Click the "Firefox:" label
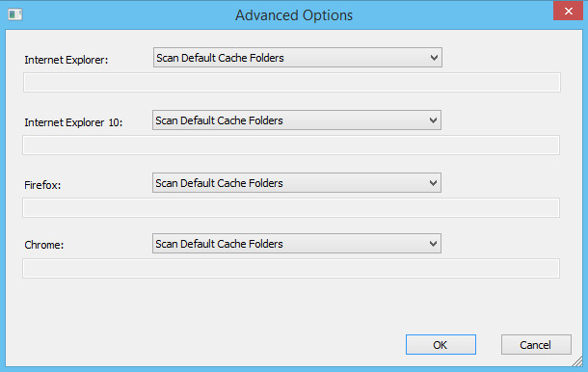Viewport: 588px width, 372px height. tap(42, 185)
